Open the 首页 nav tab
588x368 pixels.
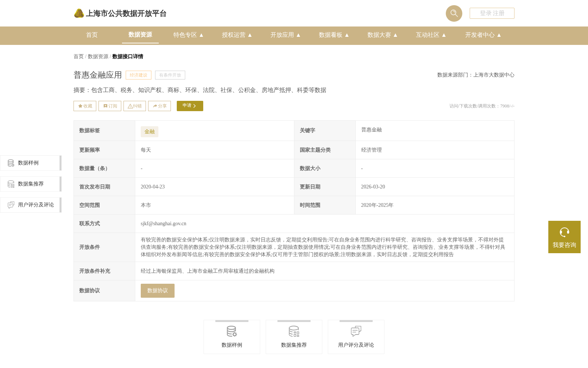pos(92,35)
